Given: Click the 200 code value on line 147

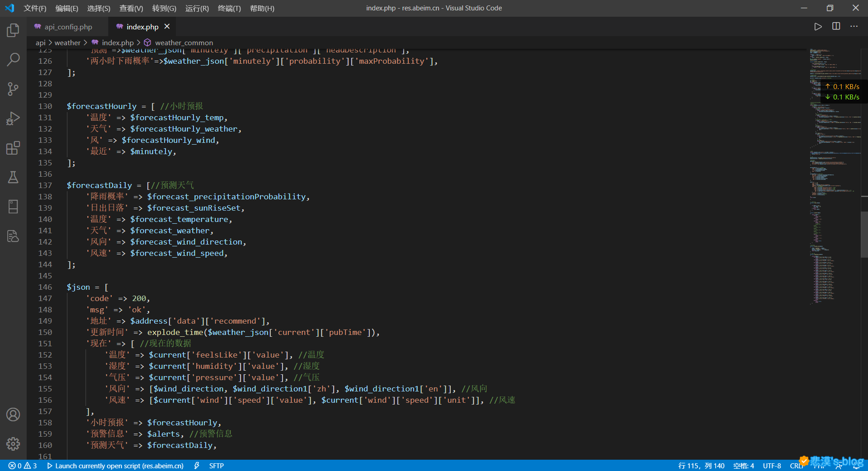Looking at the screenshot, I should [139, 298].
